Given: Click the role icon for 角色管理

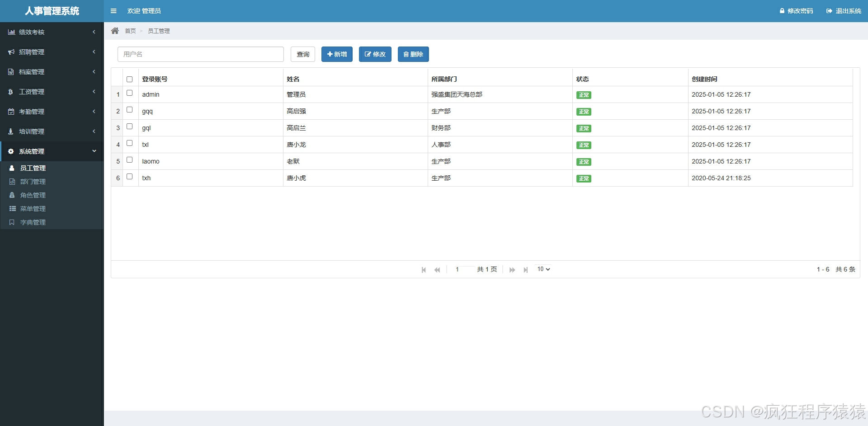Looking at the screenshot, I should point(12,195).
